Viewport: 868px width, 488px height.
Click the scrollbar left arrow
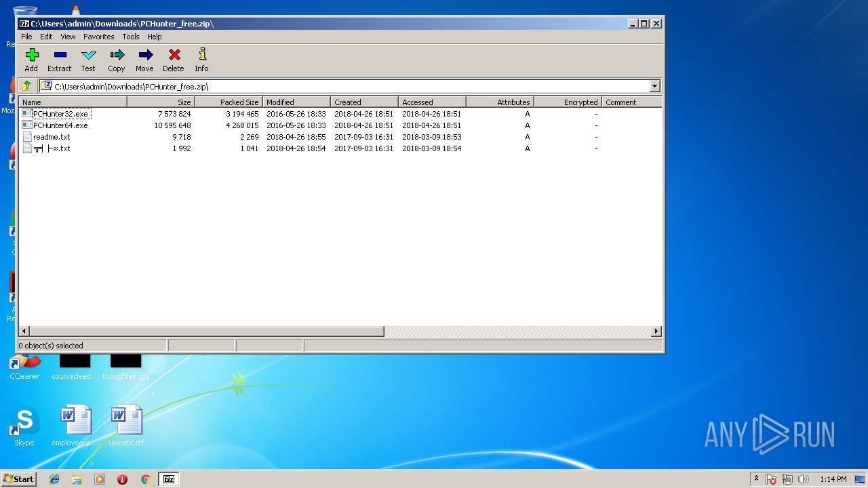(x=25, y=331)
